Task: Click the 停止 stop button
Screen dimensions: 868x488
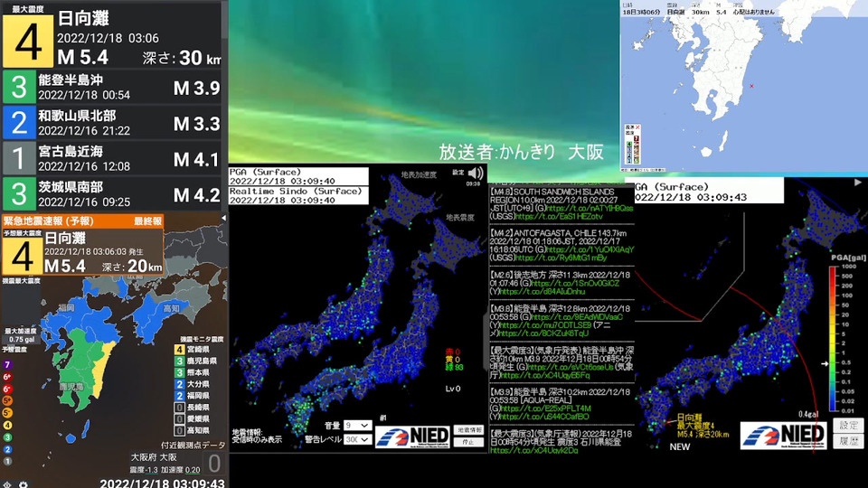Action: 469,442
